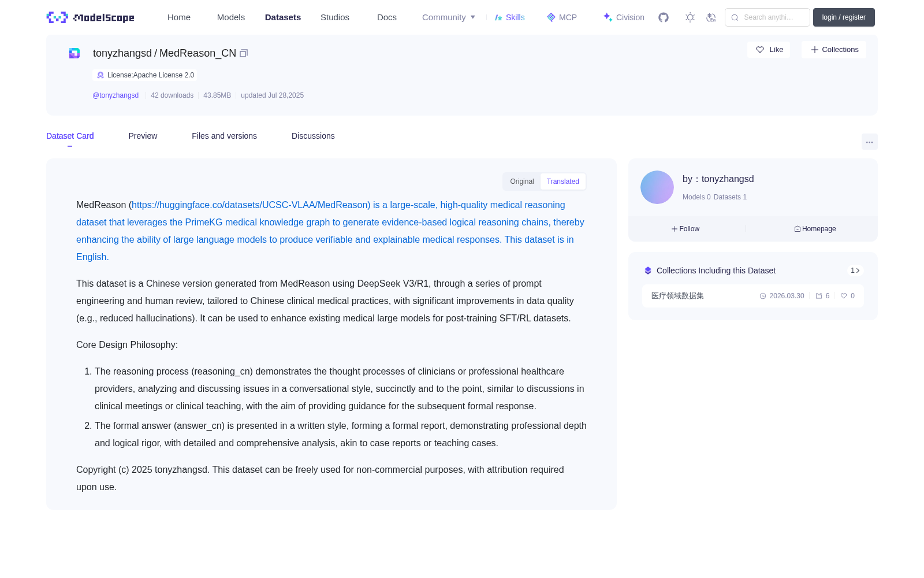
Task: Click the updated Jul 28,2025 text
Action: click(x=272, y=95)
